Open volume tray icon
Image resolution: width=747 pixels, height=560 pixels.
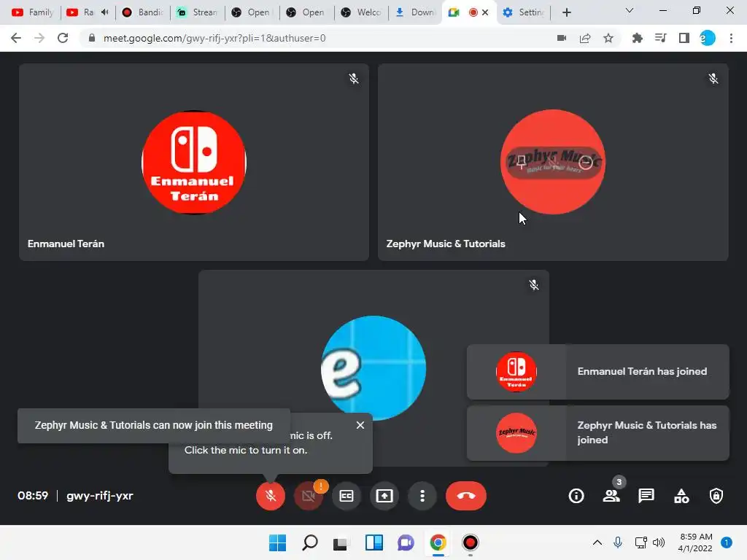pyautogui.click(x=659, y=542)
